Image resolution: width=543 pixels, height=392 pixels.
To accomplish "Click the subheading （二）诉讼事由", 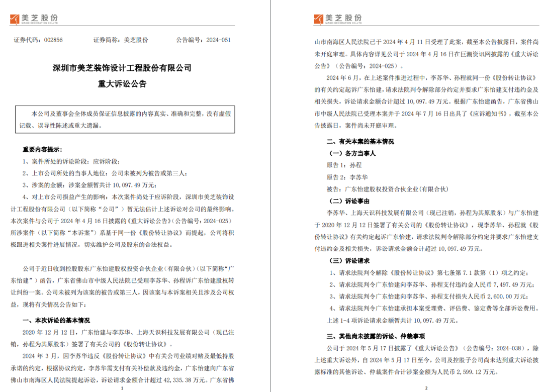I will 348,201.
